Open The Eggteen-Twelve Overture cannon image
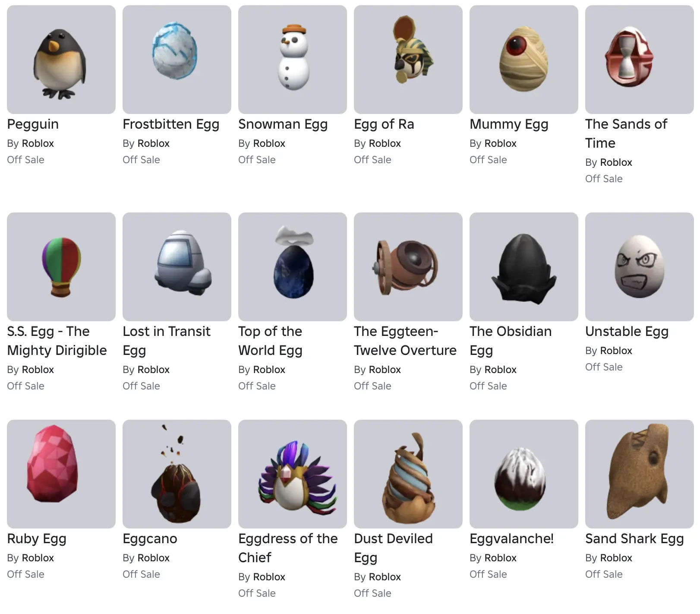 tap(408, 267)
